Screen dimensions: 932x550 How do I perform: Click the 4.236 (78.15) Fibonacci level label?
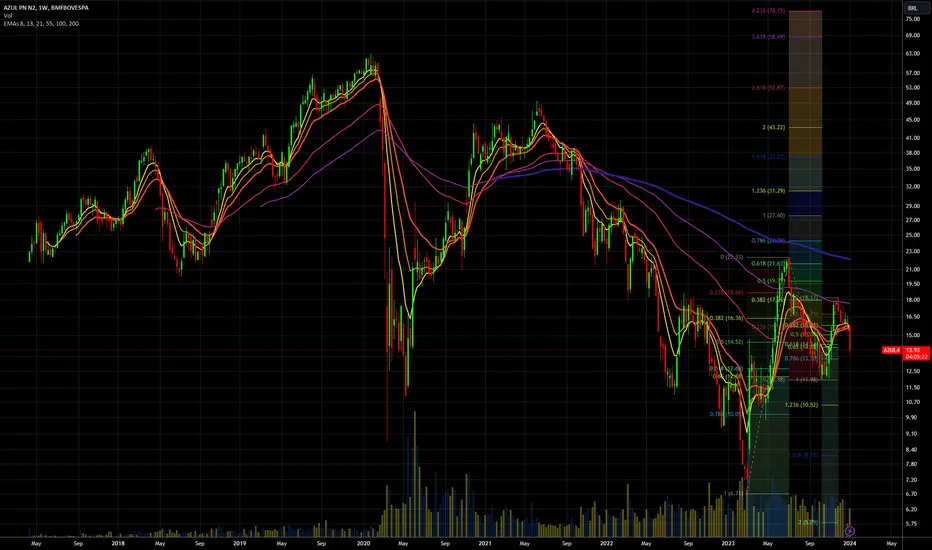pyautogui.click(x=769, y=11)
